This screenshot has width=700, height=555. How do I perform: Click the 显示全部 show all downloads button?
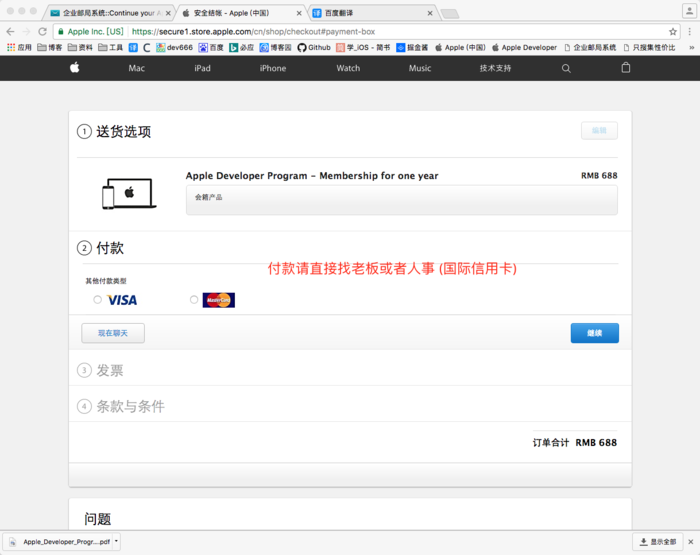pyautogui.click(x=658, y=542)
